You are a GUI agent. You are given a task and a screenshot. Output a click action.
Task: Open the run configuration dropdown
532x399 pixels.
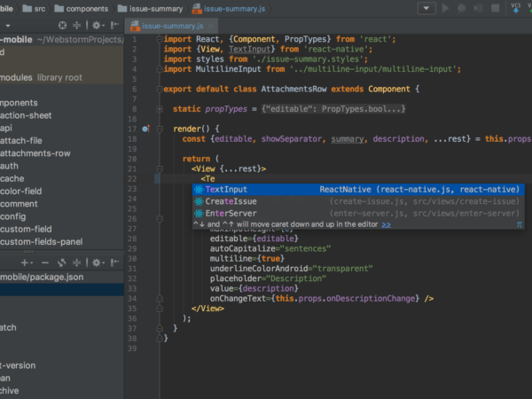point(426,8)
